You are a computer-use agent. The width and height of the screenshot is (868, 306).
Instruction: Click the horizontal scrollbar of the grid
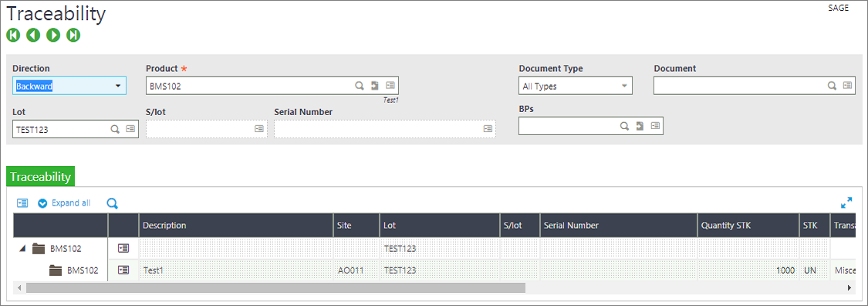pyautogui.click(x=275, y=287)
